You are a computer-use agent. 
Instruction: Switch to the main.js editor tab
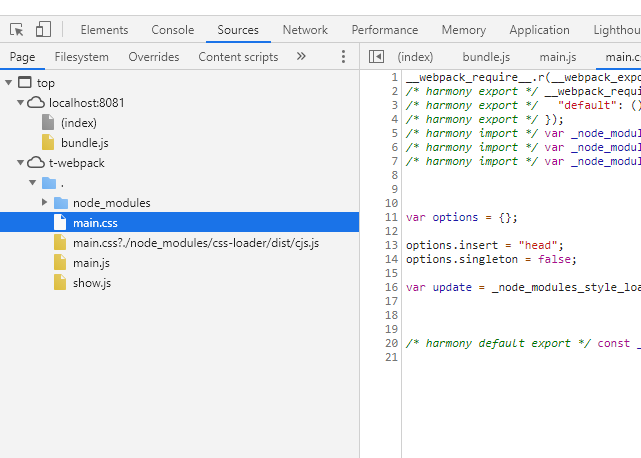point(558,57)
